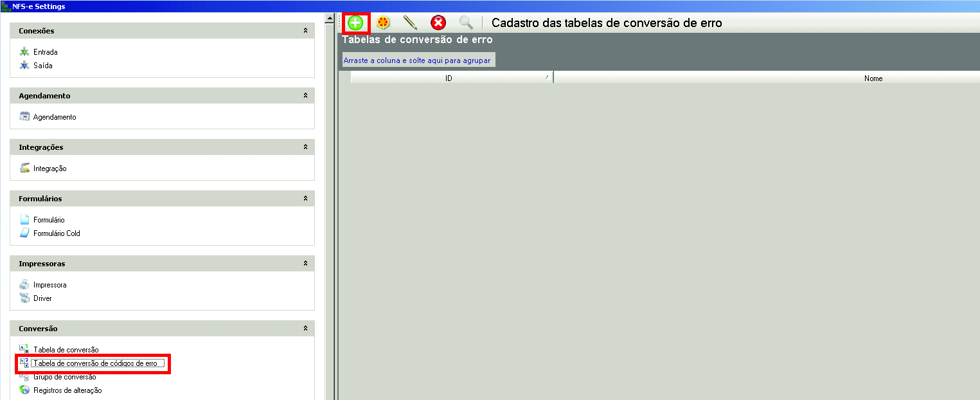Open Tabela de conversão item
The image size is (980, 400).
pyautogui.click(x=66, y=350)
